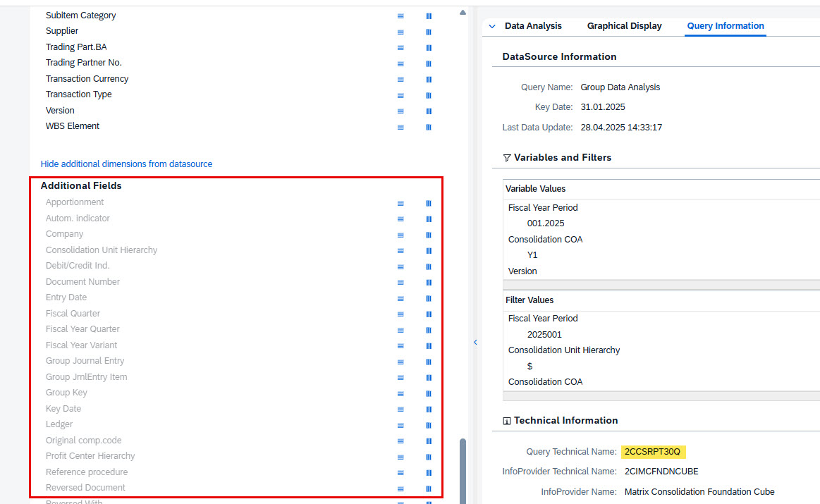Image resolution: width=820 pixels, height=504 pixels.
Task: Add Transaction Currency to rows
Action: click(x=400, y=80)
